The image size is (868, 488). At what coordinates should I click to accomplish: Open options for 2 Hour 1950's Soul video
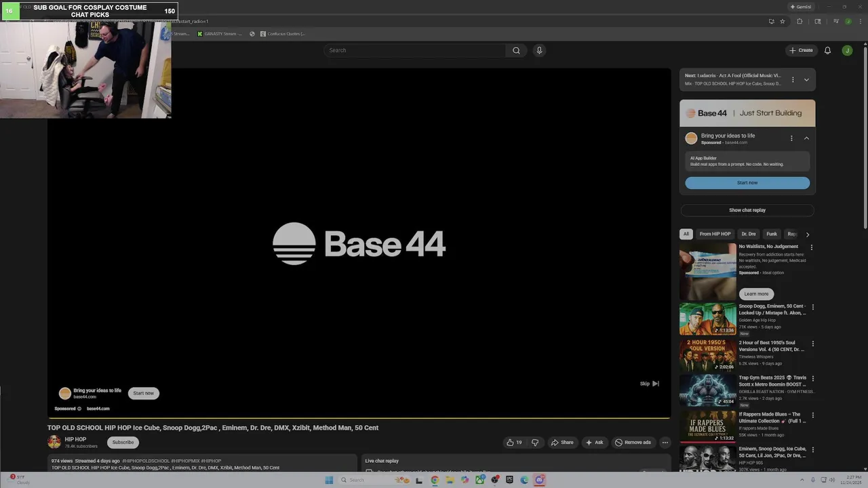[x=813, y=344]
